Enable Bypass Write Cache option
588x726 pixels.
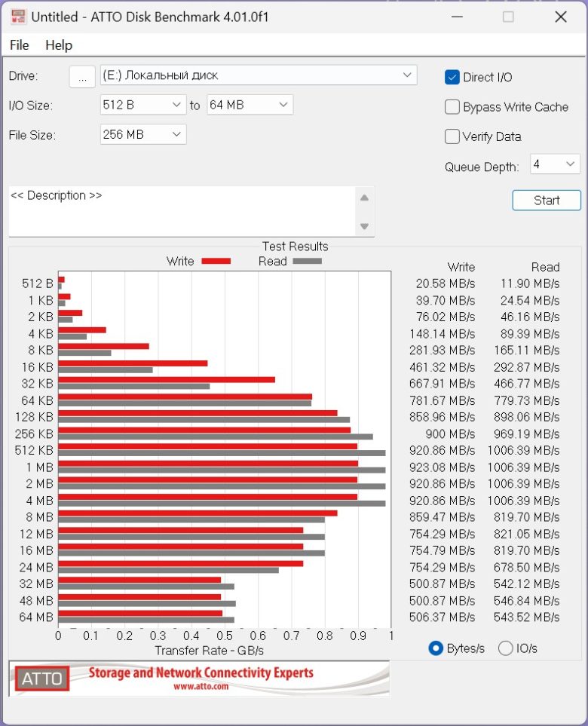point(452,107)
